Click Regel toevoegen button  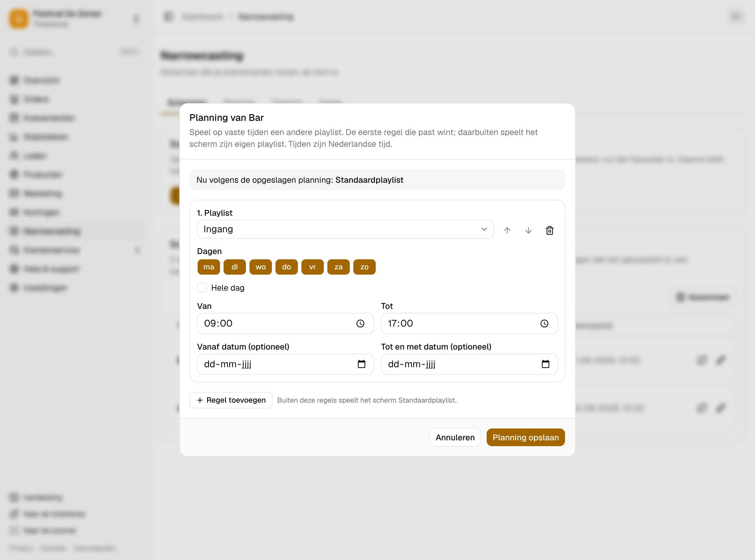point(231,400)
